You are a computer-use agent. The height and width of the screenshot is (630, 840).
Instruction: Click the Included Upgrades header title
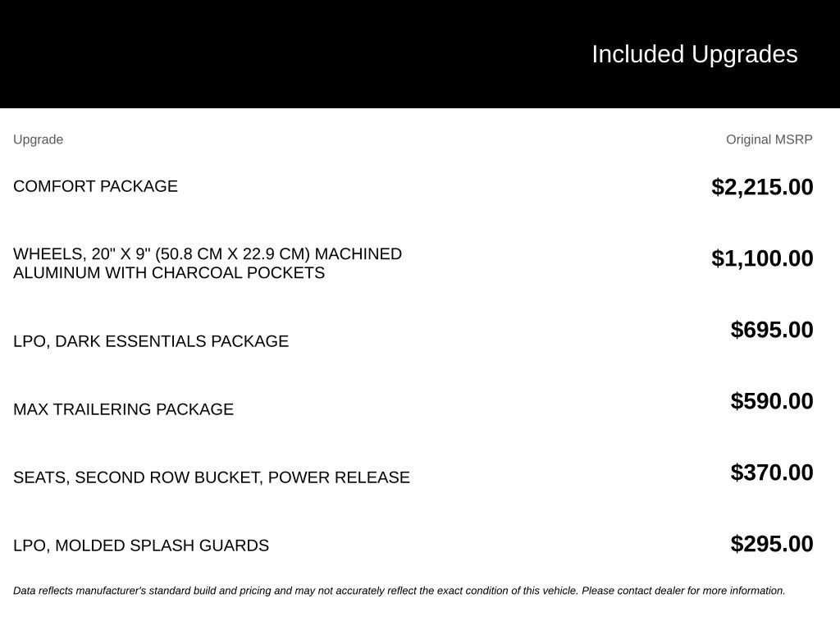(x=694, y=55)
